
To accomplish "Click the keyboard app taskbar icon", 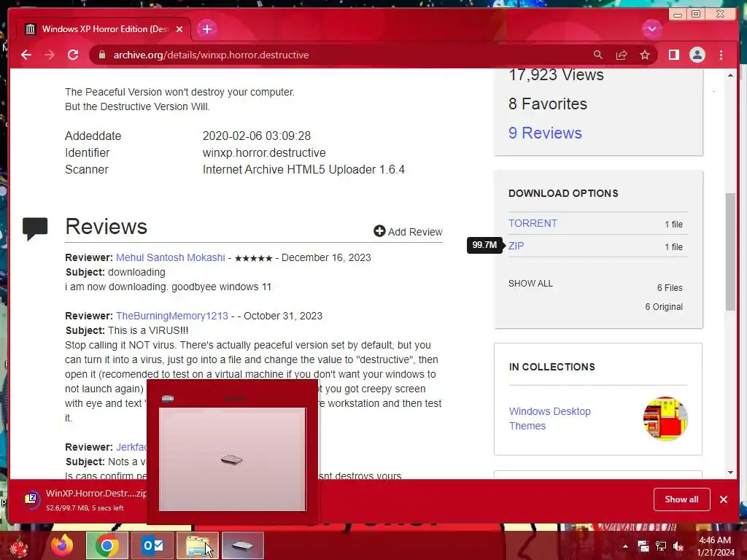I will pos(243,545).
